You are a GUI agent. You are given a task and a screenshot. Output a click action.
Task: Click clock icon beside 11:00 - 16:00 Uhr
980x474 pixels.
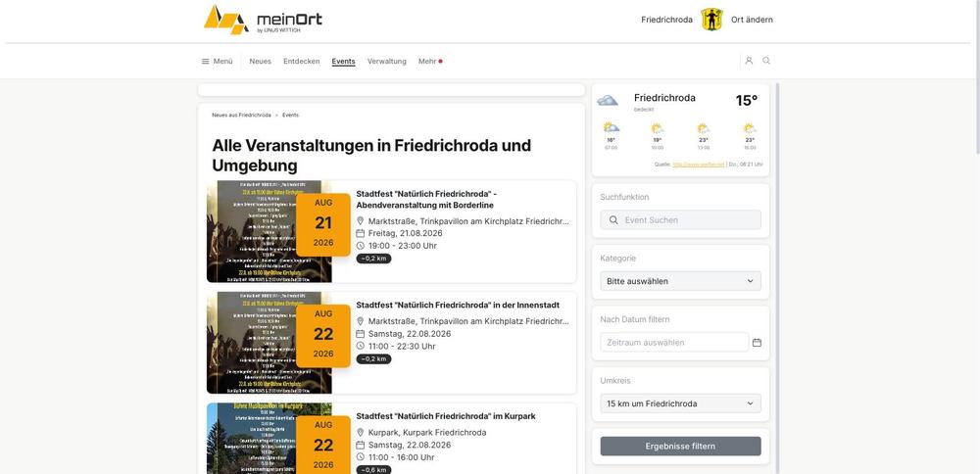point(360,457)
